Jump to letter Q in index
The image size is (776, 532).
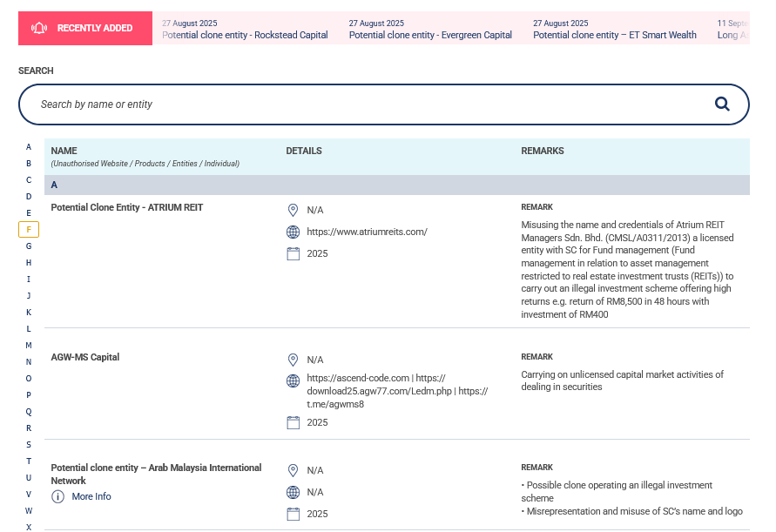click(x=29, y=412)
